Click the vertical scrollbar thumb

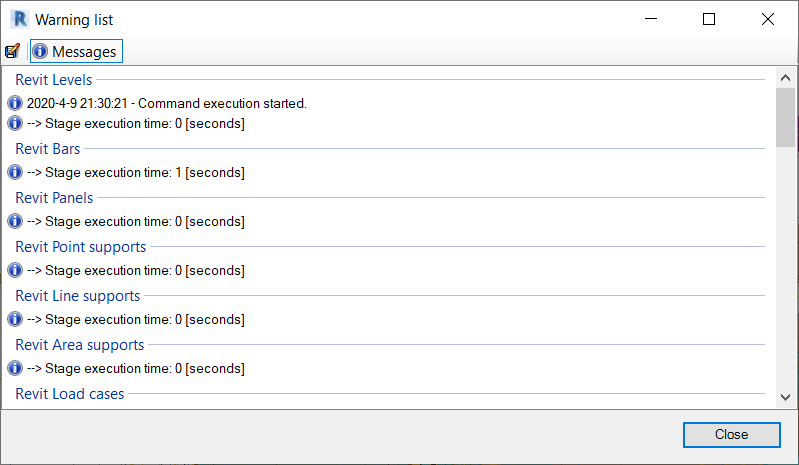click(785, 117)
